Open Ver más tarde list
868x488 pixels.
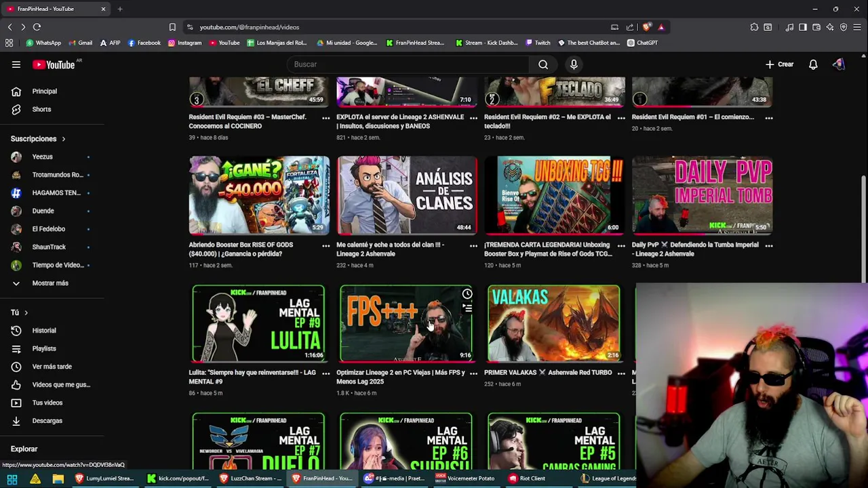click(52, 367)
